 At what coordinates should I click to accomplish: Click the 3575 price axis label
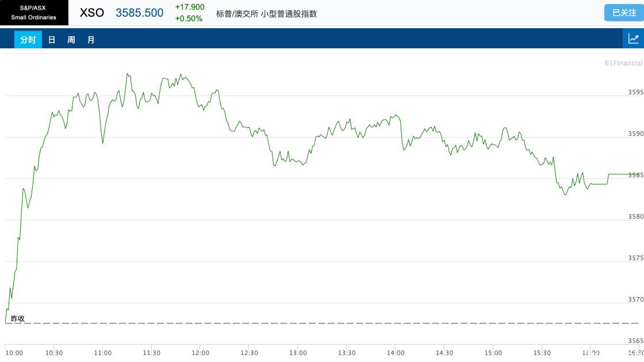(x=635, y=258)
